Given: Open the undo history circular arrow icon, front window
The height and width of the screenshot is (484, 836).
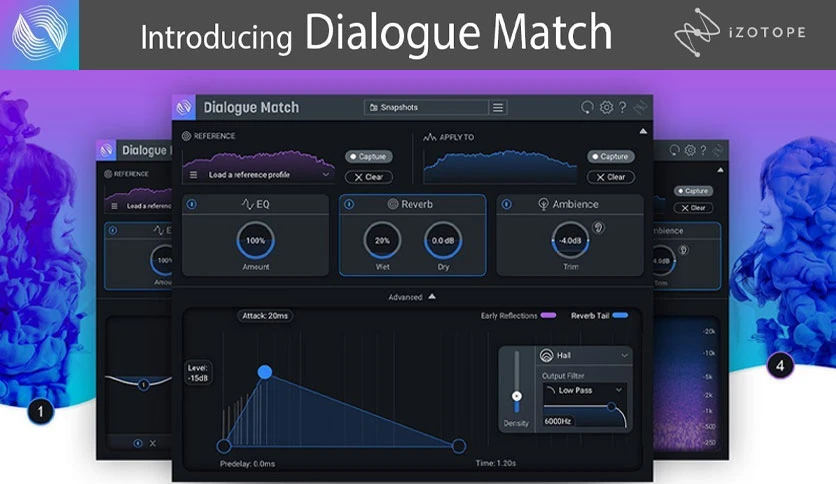Looking at the screenshot, I should (587, 108).
